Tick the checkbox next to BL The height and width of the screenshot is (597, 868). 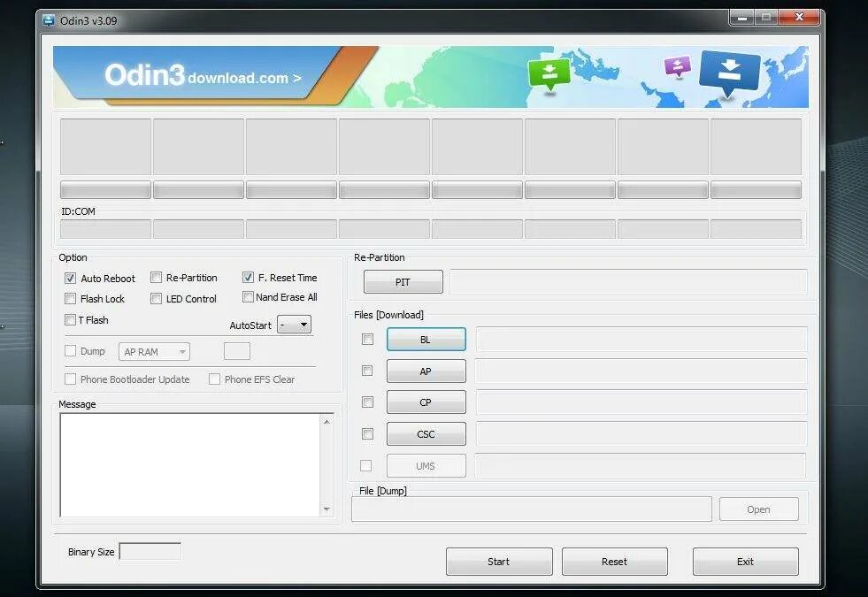[x=367, y=339]
